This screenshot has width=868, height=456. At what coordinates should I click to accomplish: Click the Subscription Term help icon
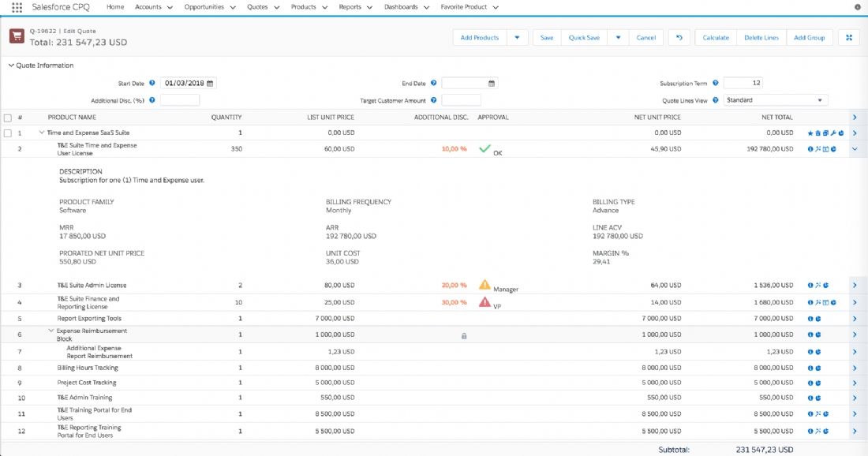coord(715,83)
